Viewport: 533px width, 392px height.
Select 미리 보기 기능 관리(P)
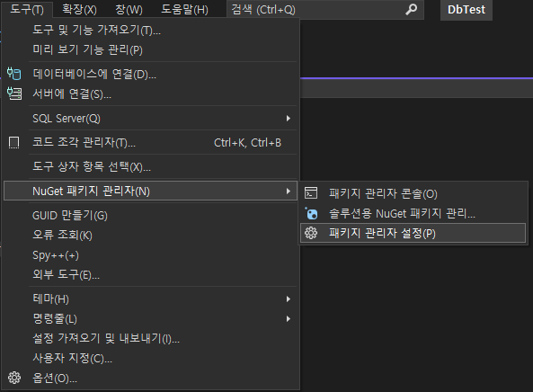point(151,49)
